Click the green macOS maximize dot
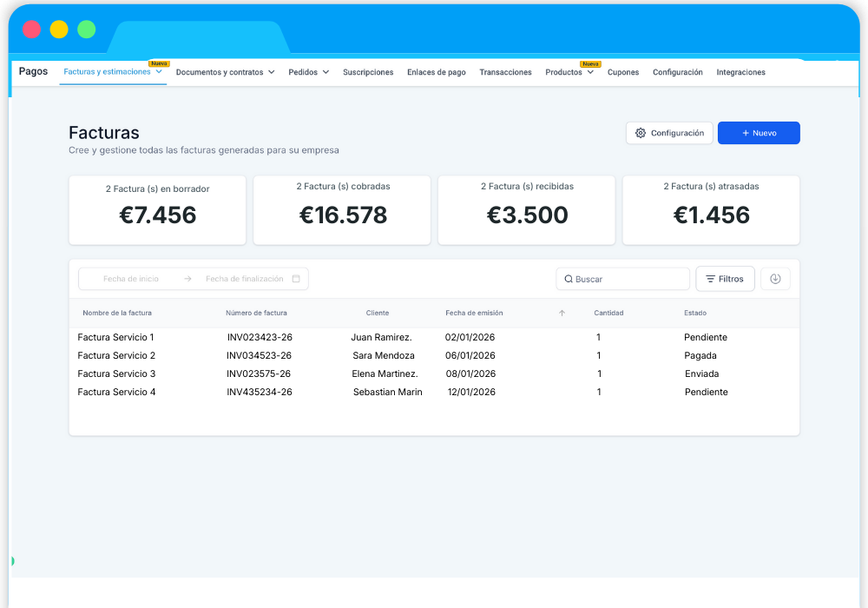Viewport: 868px width, 608px height. [x=86, y=30]
